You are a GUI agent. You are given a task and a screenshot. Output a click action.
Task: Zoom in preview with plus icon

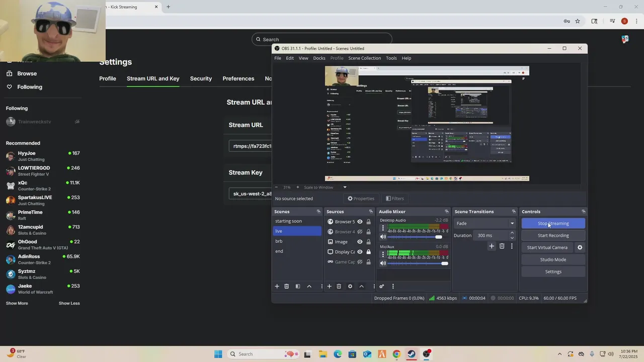point(297,187)
